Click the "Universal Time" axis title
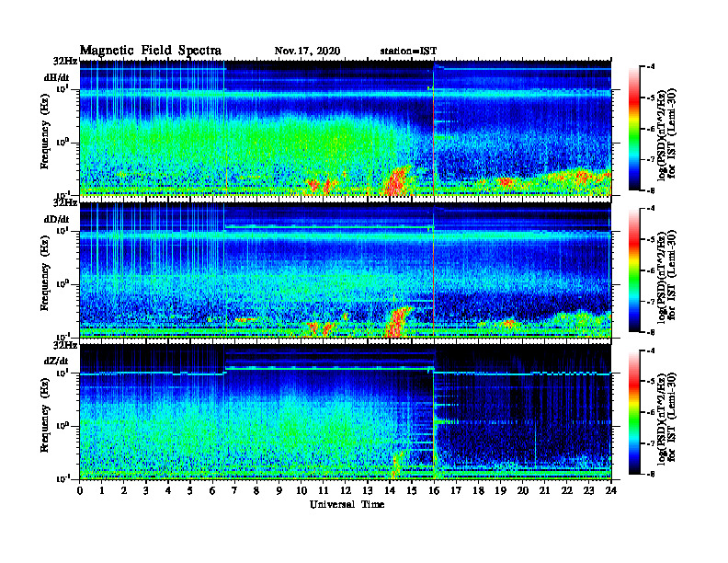The width and height of the screenshot is (728, 563). tap(347, 504)
